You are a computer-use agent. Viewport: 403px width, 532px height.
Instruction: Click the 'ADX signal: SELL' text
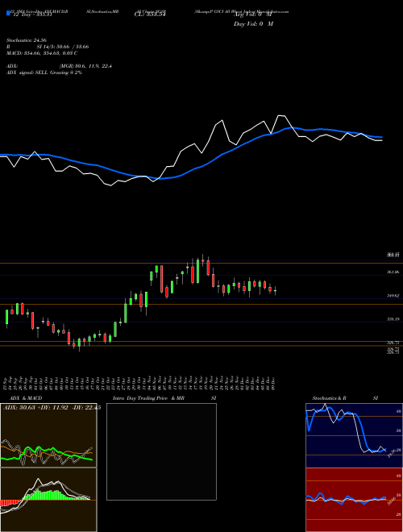tap(44, 73)
